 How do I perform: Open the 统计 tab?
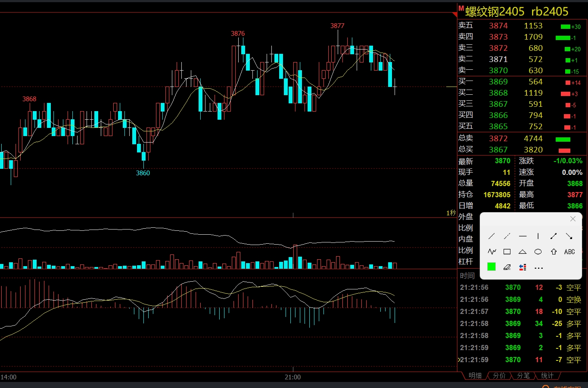click(547, 376)
